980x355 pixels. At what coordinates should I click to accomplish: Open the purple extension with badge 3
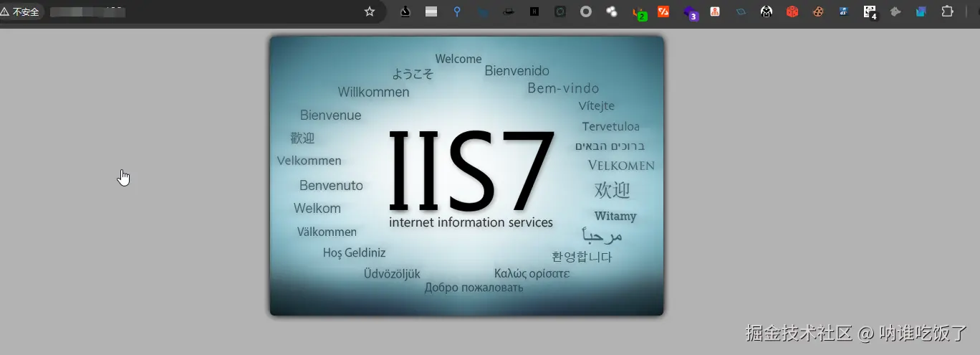[x=690, y=13]
